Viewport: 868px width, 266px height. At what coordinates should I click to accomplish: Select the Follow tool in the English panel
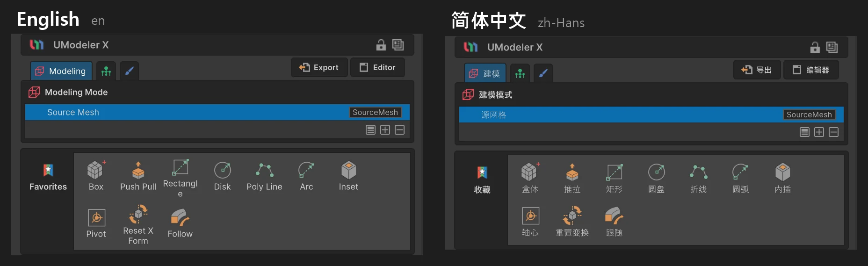click(x=180, y=223)
